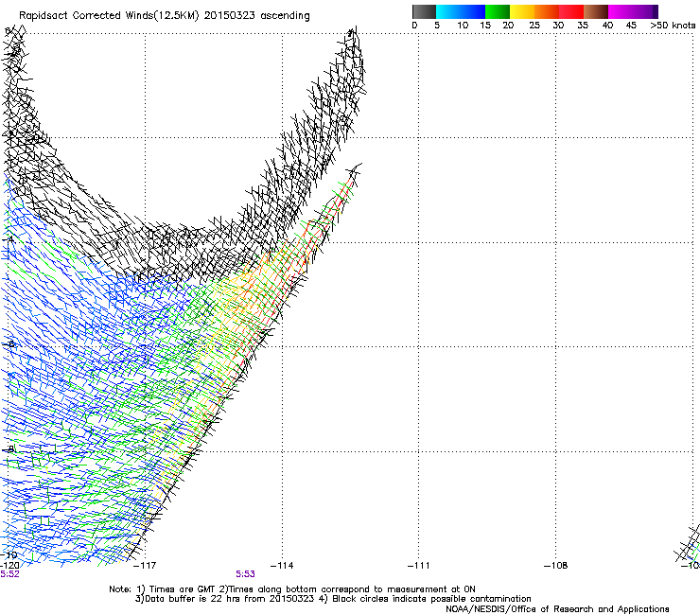The height and width of the screenshot is (615, 700).
Task: Click the cyan 5-10 knots legend swatch
Action: (x=448, y=11)
